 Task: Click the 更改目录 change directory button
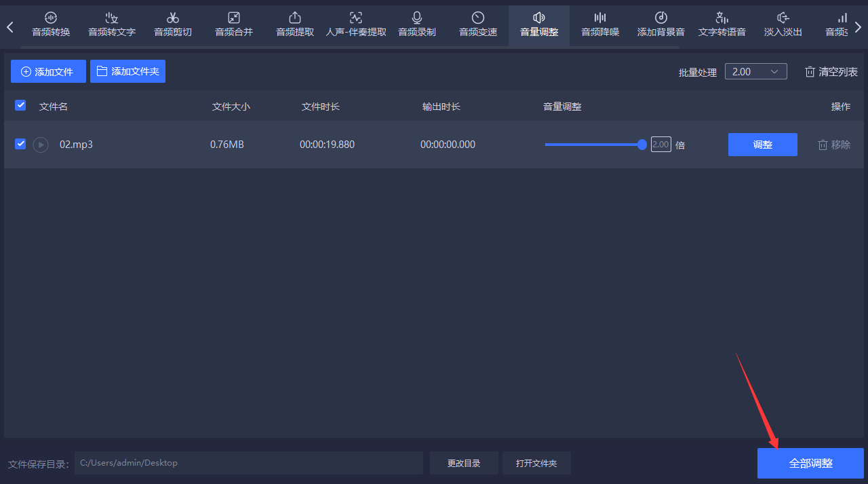point(464,463)
